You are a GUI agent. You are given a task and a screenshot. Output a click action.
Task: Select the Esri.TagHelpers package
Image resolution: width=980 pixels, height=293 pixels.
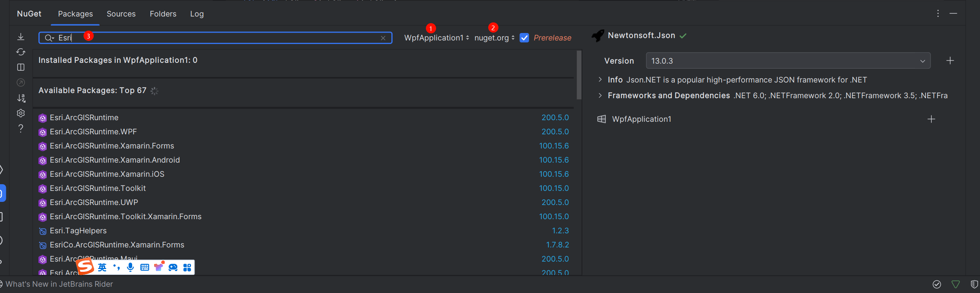coord(304,231)
